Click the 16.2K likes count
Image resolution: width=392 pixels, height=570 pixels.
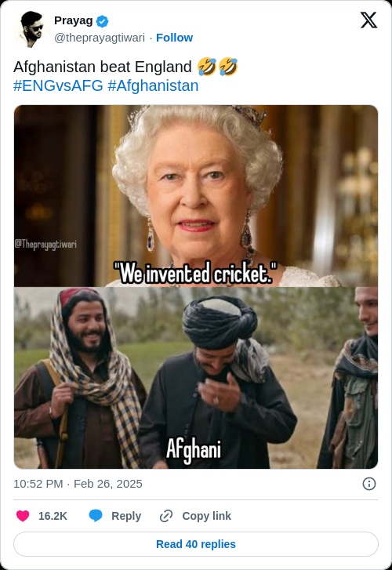53,516
